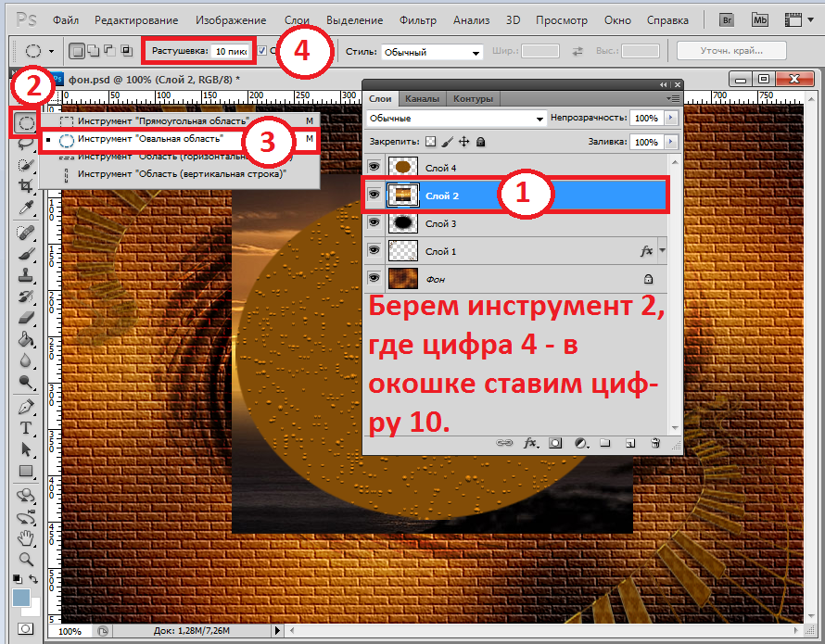Open the Фильтр menu
Screen dimensions: 825x644
418,20
